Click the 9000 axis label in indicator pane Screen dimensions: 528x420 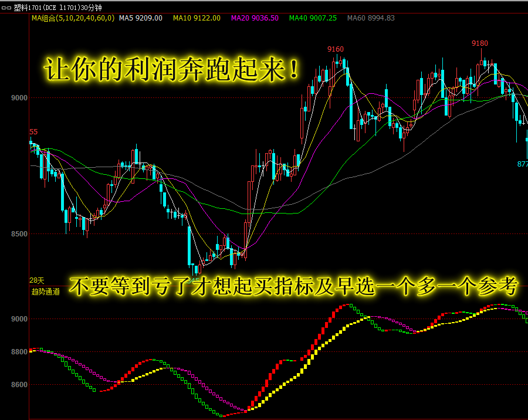[x=19, y=319]
